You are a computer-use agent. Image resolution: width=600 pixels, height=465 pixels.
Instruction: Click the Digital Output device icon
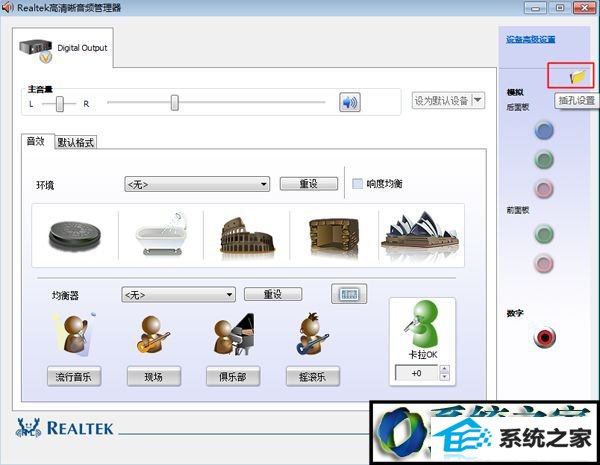36,51
